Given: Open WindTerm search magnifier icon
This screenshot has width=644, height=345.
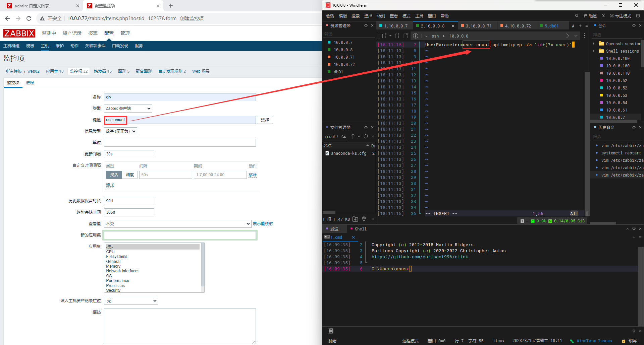Looking at the screenshot, I should [577, 16].
